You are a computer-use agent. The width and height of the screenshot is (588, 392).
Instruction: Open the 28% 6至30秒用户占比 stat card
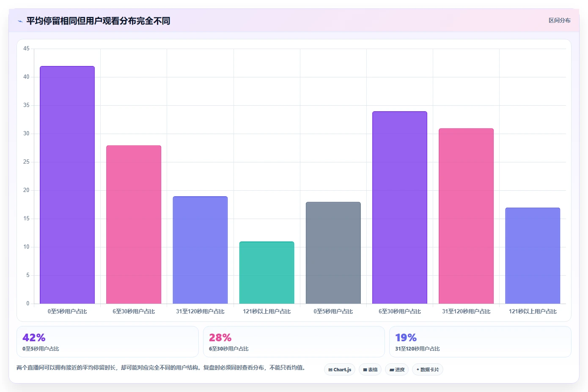pos(294,342)
